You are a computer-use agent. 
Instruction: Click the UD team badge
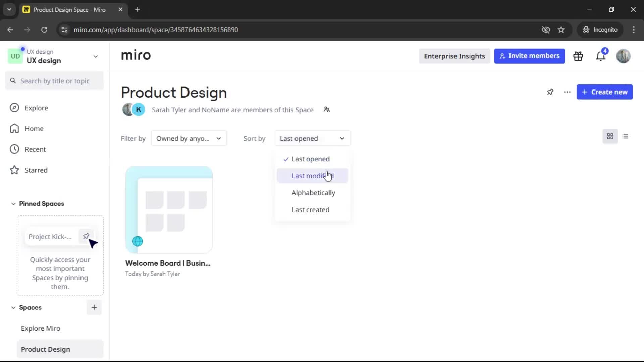(x=15, y=56)
